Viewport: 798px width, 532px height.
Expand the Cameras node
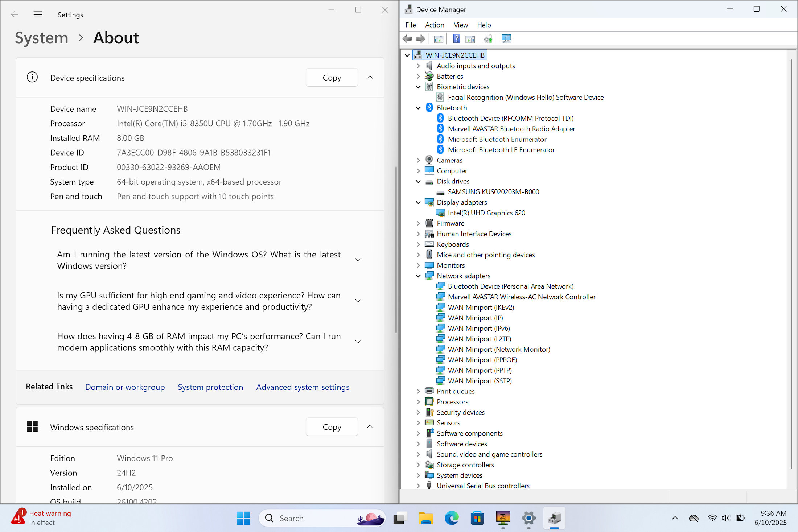click(418, 160)
